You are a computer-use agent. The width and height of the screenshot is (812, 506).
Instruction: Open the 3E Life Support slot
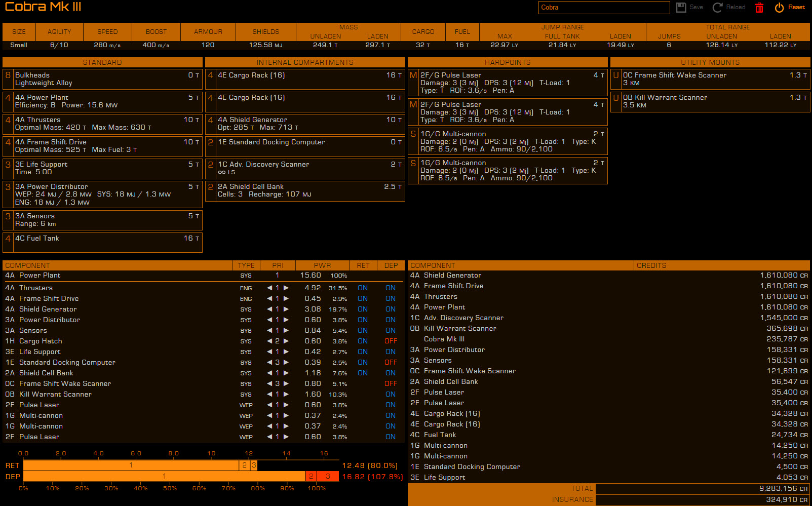102,168
